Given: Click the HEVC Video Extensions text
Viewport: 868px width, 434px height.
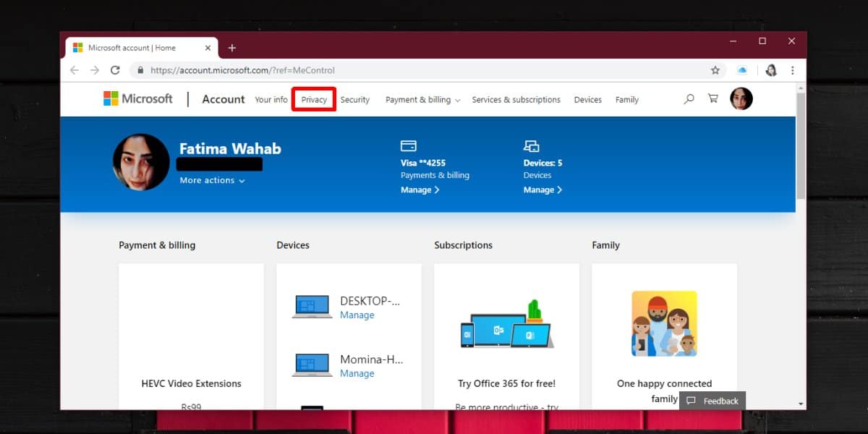Looking at the screenshot, I should pyautogui.click(x=192, y=383).
